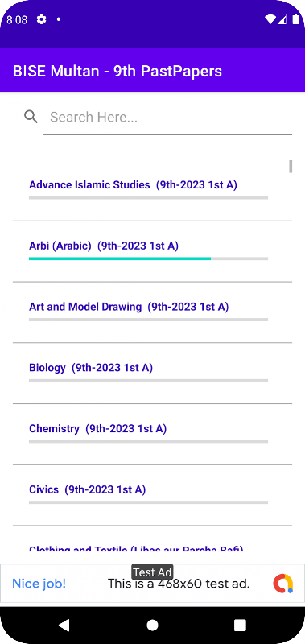
Task: Tap the Test Ad label
Action: point(152,572)
